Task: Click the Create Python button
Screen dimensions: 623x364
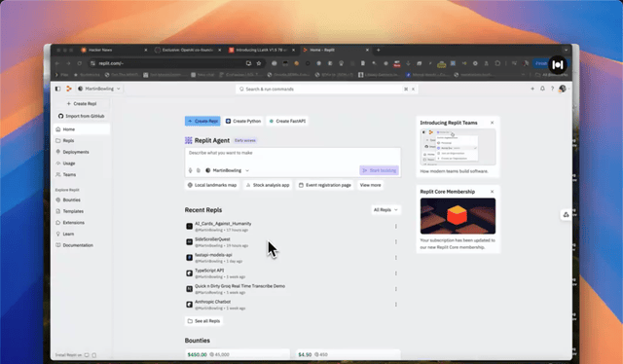Action: (x=243, y=122)
